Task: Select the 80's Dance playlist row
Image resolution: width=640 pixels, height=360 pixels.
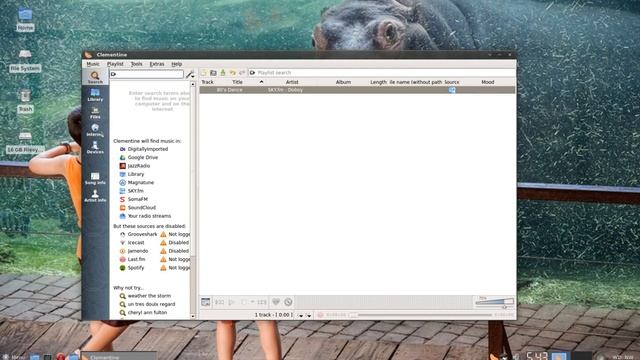Action: [357, 90]
